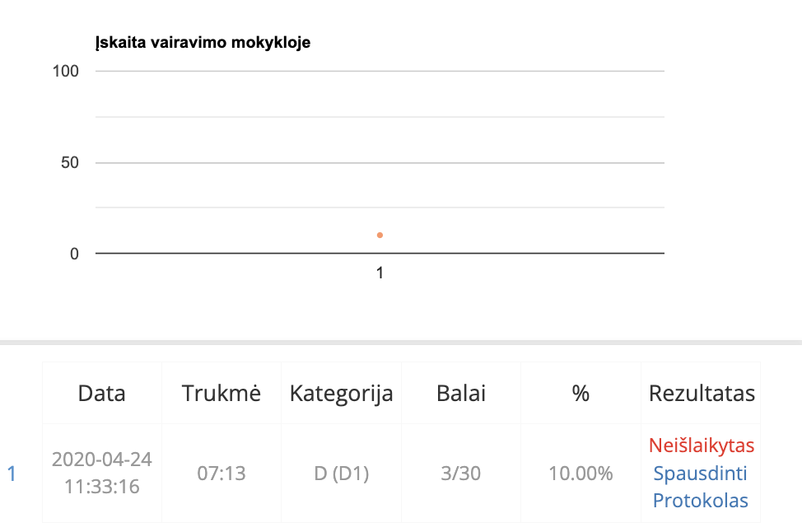Click chart title Įskaita vairavimo mokykloje
Screen dimensions: 802x532
(203, 43)
